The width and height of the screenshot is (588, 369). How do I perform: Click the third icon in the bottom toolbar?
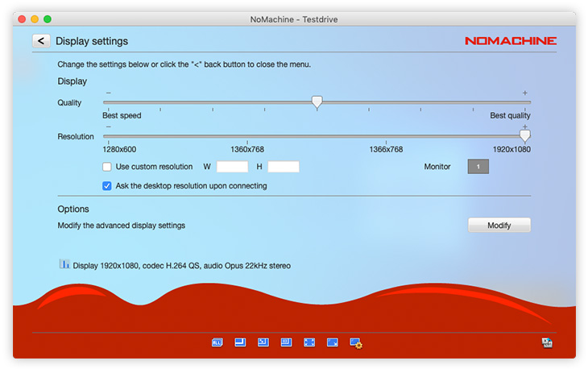pyautogui.click(x=263, y=342)
